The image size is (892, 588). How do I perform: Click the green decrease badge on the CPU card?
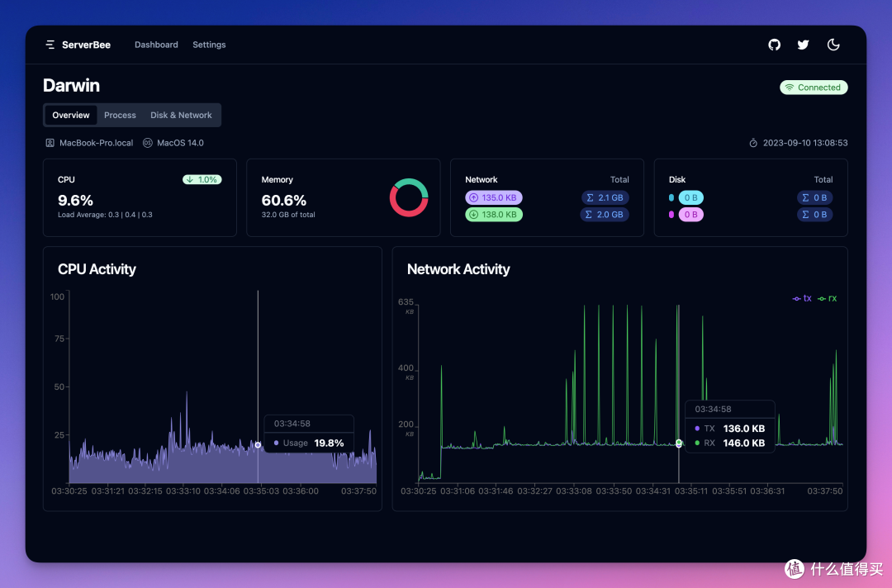(202, 178)
